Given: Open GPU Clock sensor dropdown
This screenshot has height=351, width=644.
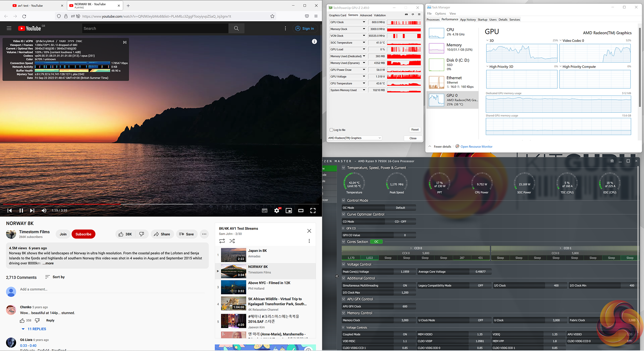Looking at the screenshot, I should pos(364,22).
